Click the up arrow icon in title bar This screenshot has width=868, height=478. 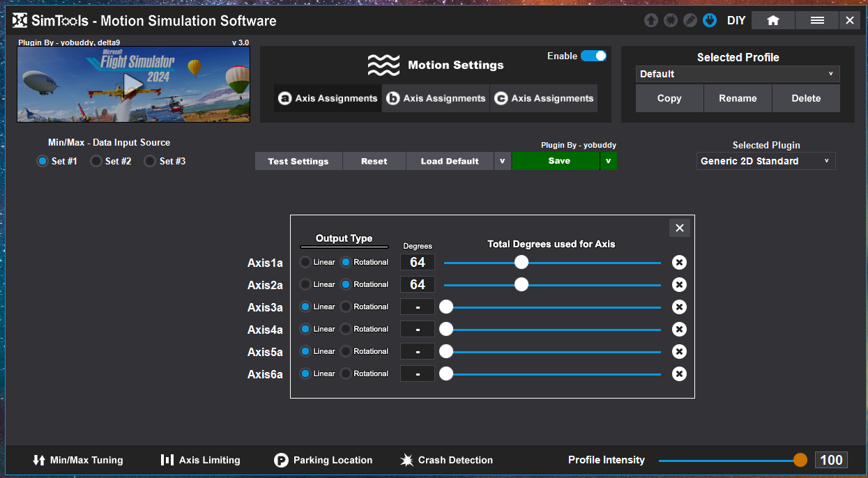coord(650,20)
